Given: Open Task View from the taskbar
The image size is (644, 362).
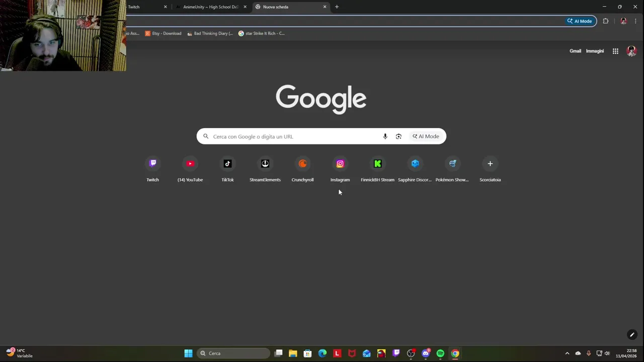Looking at the screenshot, I should [279, 353].
